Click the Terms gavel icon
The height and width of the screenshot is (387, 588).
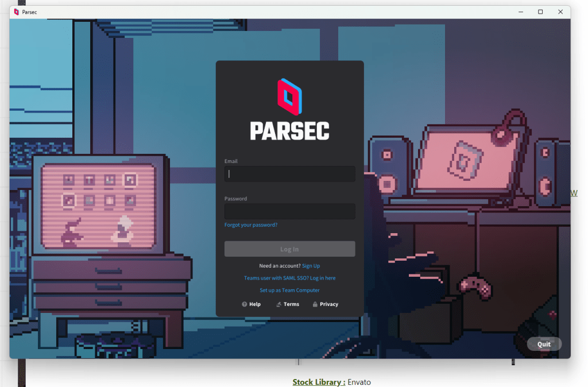click(x=278, y=304)
